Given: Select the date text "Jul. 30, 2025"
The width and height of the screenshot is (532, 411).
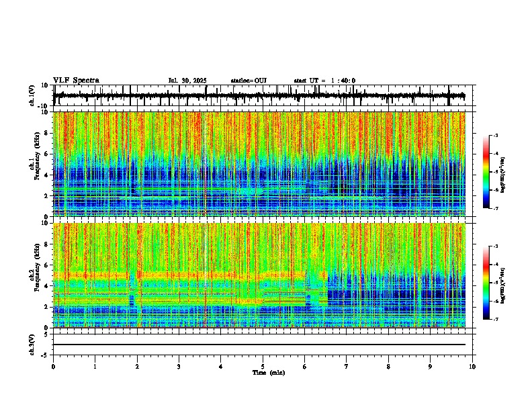Looking at the screenshot, I should 187,81.
